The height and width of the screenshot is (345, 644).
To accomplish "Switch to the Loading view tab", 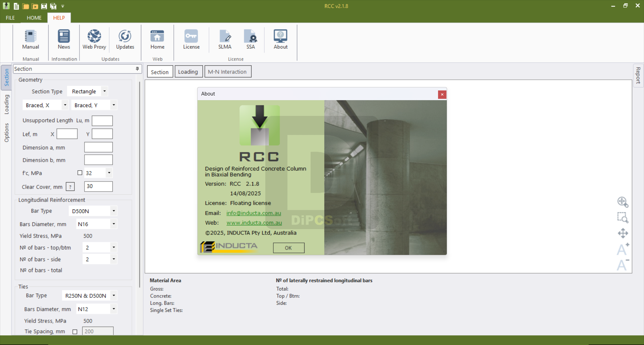I will tap(188, 72).
